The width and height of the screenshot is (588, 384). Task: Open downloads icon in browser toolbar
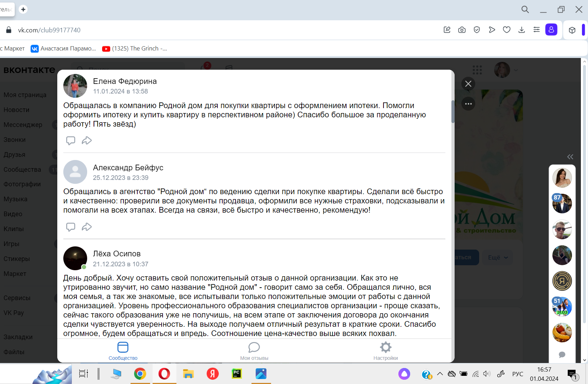coord(521,30)
